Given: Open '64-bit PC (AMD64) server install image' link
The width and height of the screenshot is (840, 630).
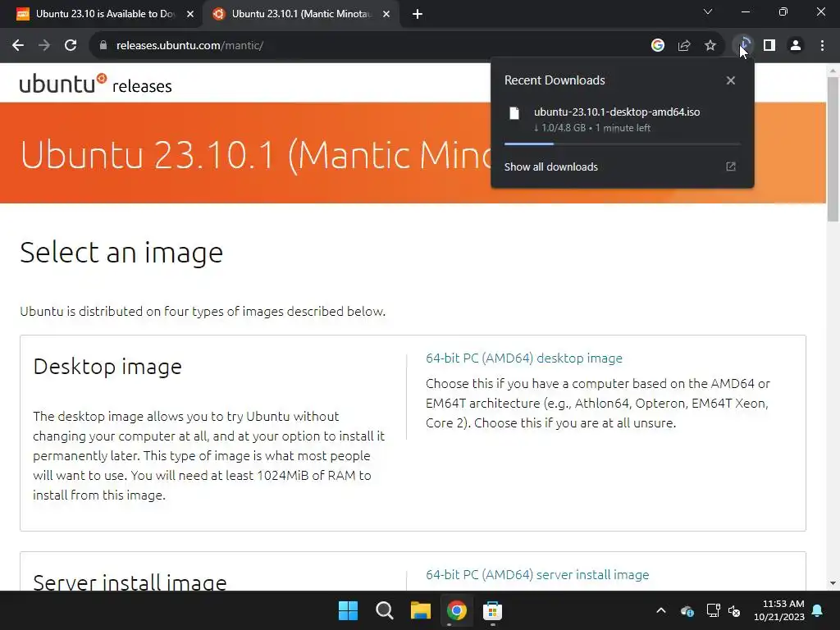Looking at the screenshot, I should pyautogui.click(x=537, y=574).
